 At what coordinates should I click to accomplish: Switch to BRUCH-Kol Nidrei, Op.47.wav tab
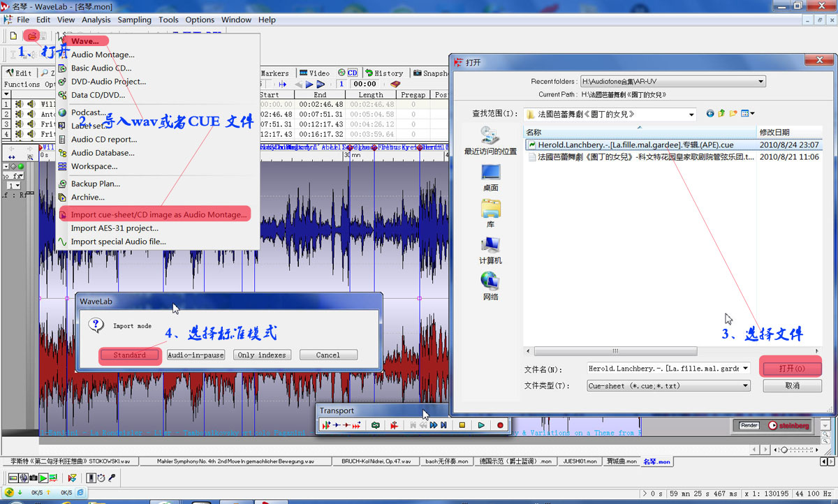coord(376,461)
